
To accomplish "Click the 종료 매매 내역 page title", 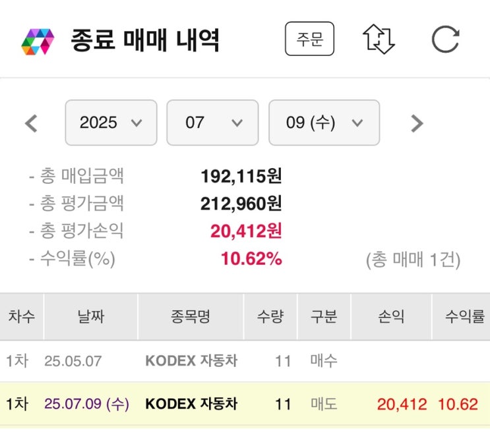I will coord(145,41).
